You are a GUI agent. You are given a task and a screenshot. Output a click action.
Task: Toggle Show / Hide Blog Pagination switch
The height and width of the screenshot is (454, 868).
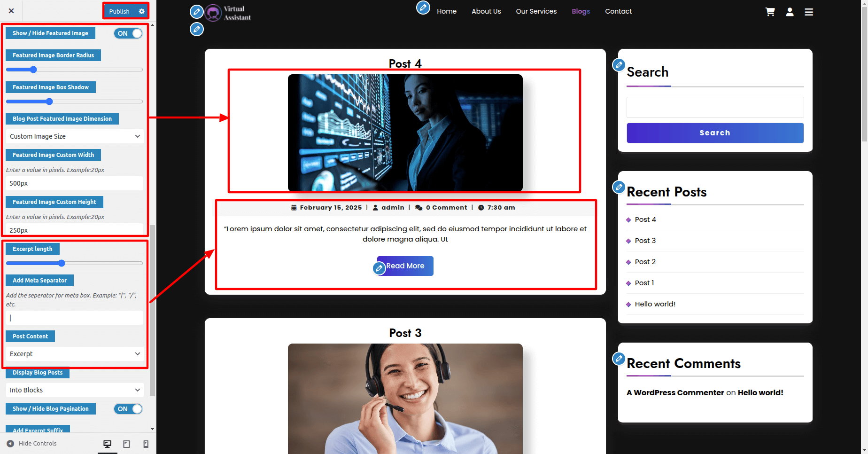pos(128,409)
